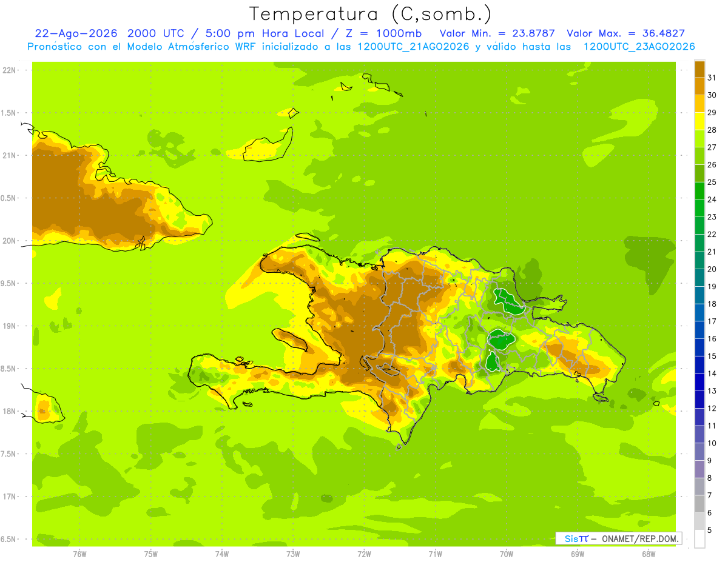Click the 72W longitude label
Image resolution: width=728 pixels, height=562 pixels.
click(364, 554)
